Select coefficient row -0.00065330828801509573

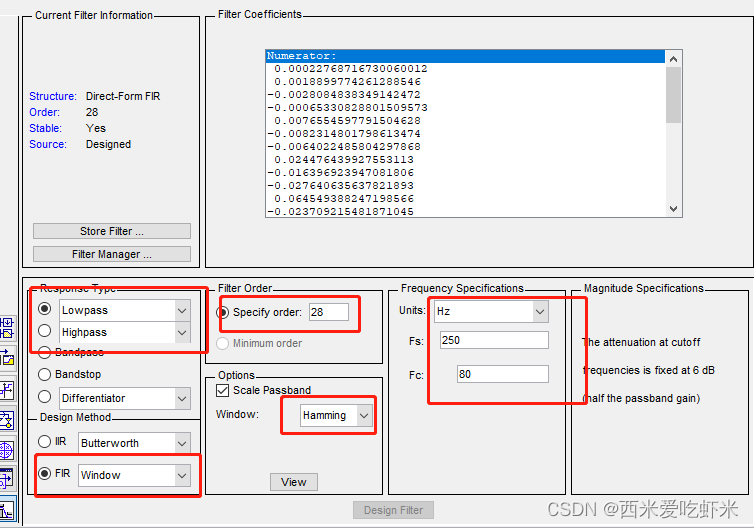pyautogui.click(x=465, y=108)
